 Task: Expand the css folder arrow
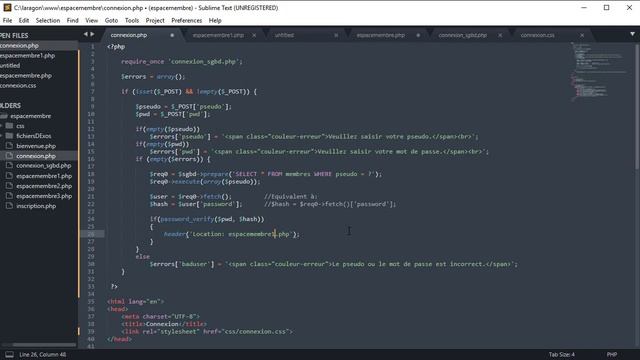pyautogui.click(x=1, y=126)
